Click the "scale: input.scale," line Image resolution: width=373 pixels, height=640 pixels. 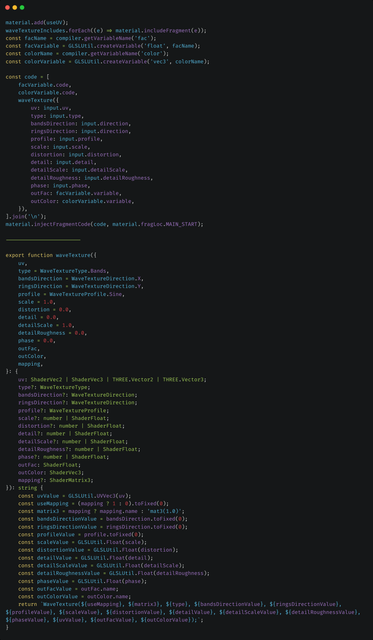coord(60,147)
